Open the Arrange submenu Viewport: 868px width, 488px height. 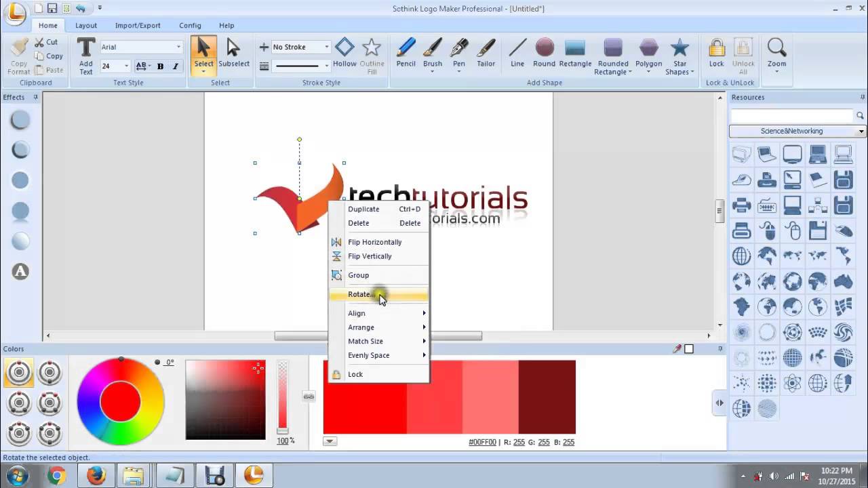click(378, 327)
